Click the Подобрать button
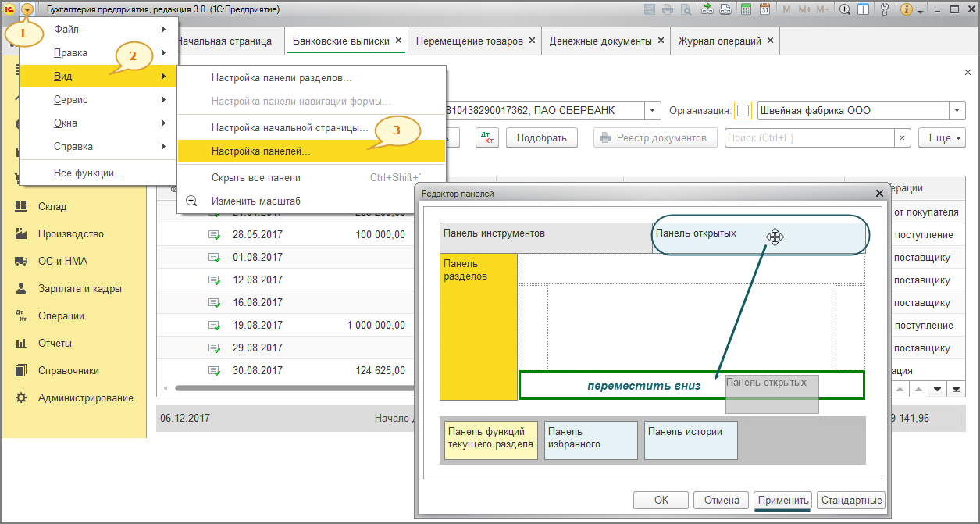 coord(541,138)
